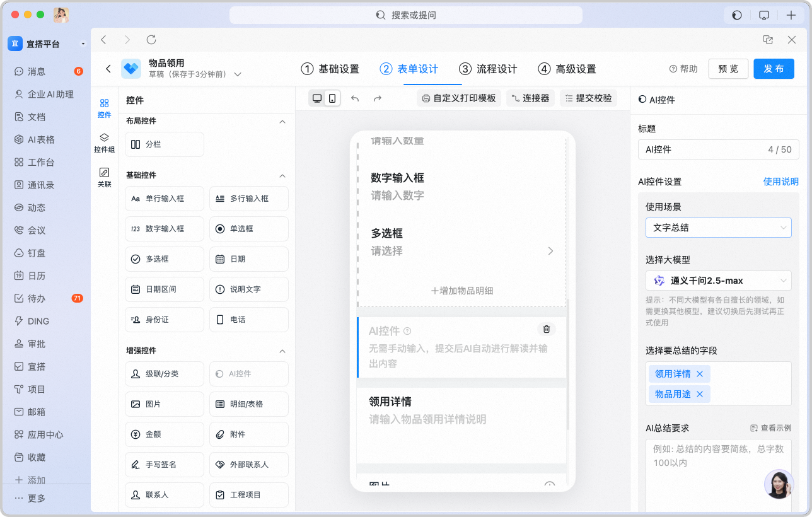This screenshot has width=812, height=517.
Task: Click 帮助 link
Action: [x=683, y=69]
